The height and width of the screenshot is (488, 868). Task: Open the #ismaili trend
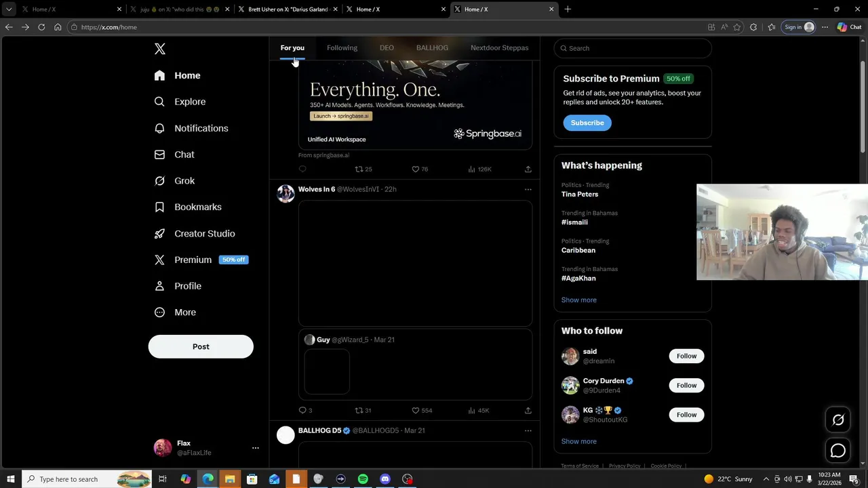574,222
